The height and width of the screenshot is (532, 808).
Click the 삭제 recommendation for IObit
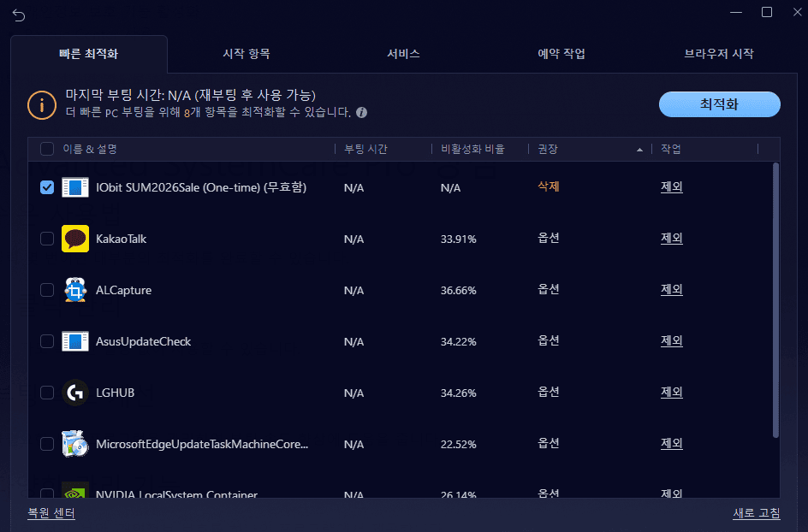549,186
